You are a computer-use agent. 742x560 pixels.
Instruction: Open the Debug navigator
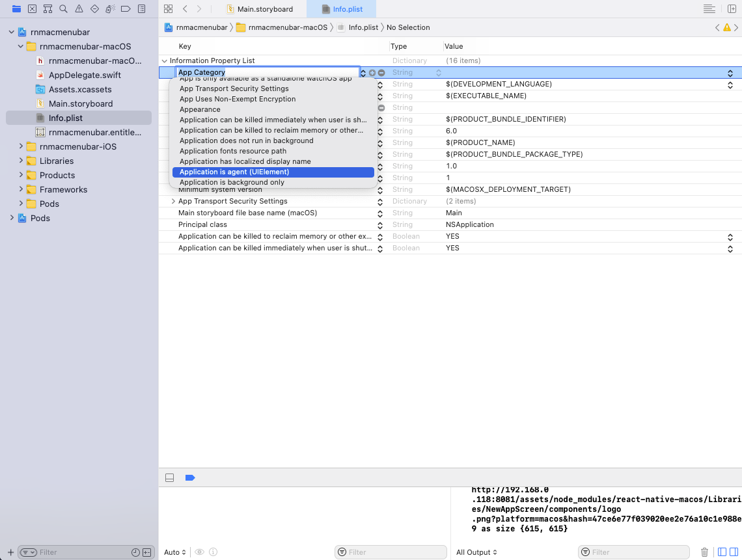pos(110,8)
